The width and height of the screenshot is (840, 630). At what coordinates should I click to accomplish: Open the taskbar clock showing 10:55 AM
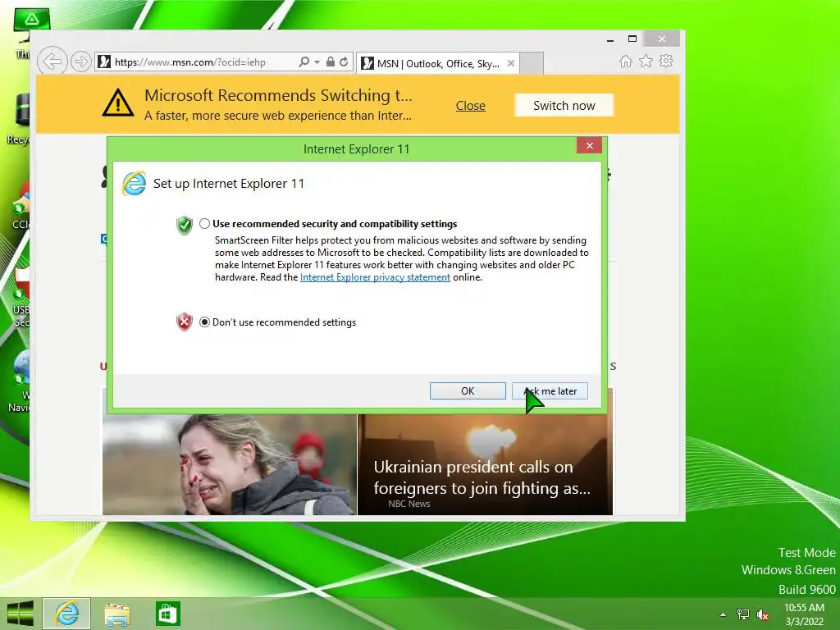click(x=804, y=614)
